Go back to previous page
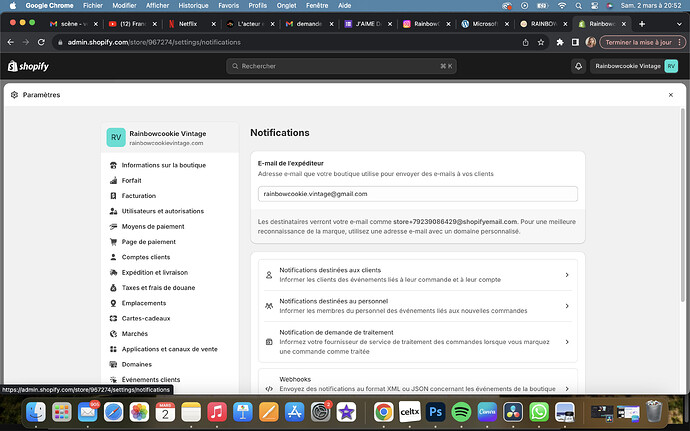 (x=11, y=42)
